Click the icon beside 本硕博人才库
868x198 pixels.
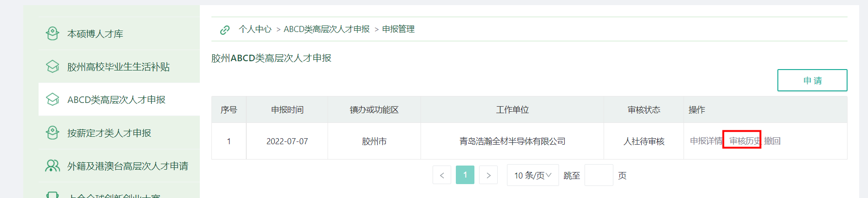53,33
